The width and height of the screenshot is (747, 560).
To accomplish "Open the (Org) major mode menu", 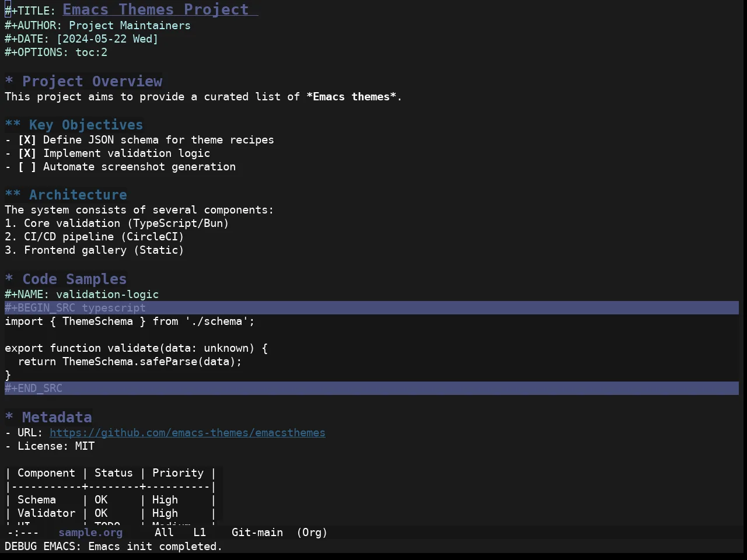I will coord(312,533).
